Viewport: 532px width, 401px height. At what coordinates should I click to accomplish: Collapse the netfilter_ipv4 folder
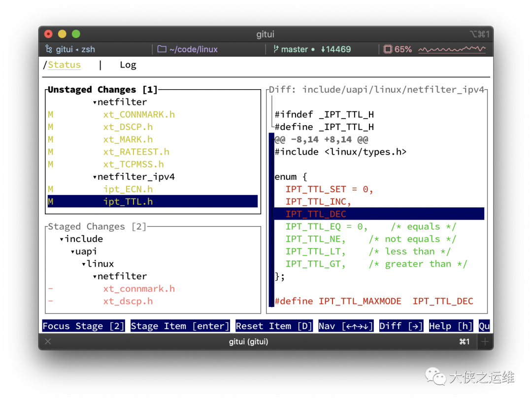click(95, 177)
